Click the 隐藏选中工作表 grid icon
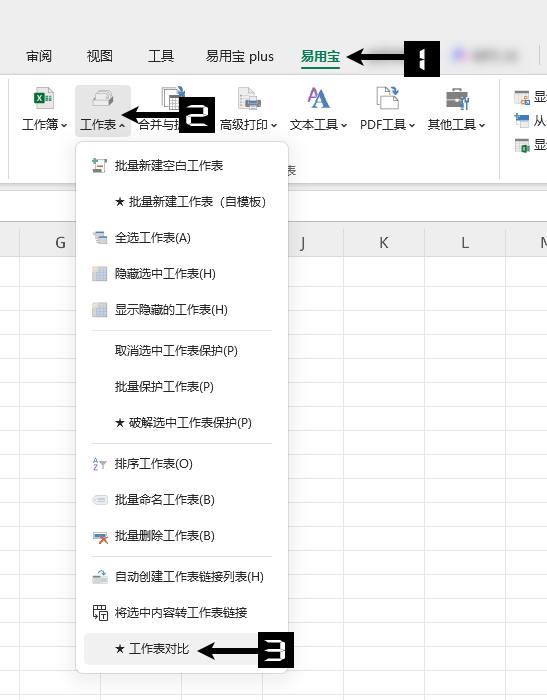 pyautogui.click(x=100, y=274)
